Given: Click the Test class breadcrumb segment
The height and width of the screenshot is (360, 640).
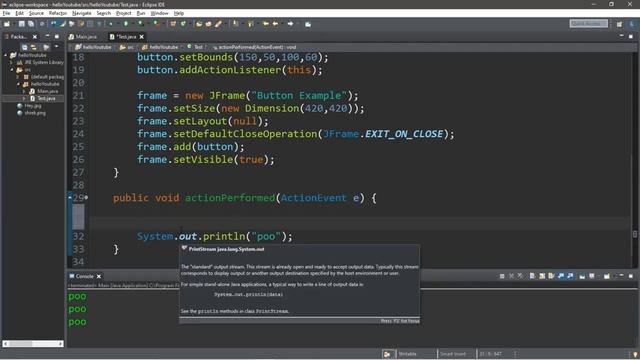Looking at the screenshot, I should [x=195, y=47].
